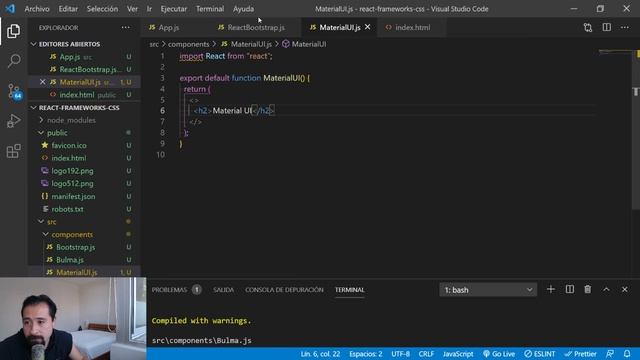Screen dimensions: 640x360
Task: Open App.js in open editors list
Action: [x=70, y=57]
